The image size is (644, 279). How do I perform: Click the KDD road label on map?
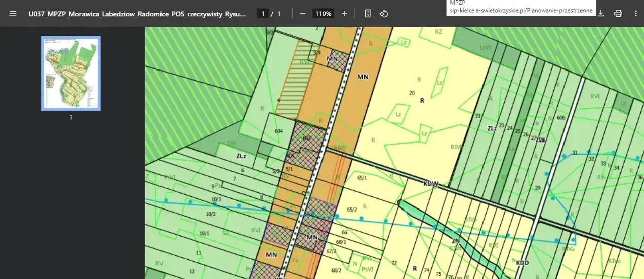coord(523,263)
